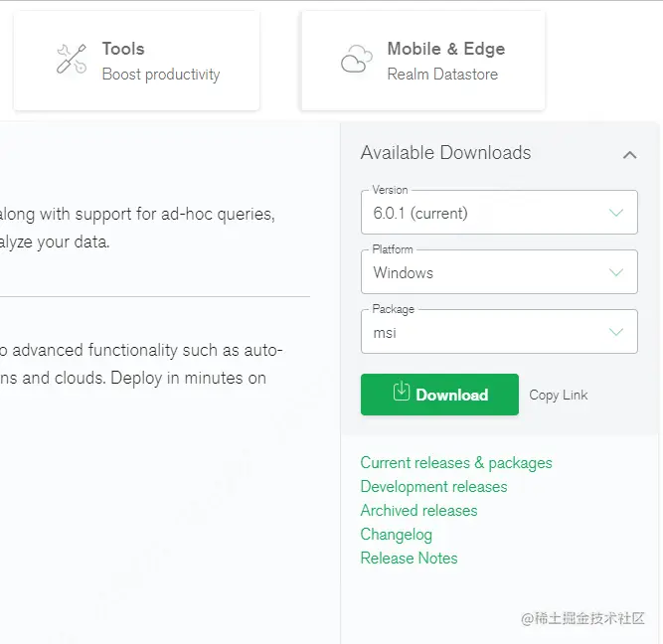Screen dimensions: 663x644
Task: Open the Development releases link
Action: 433,487
